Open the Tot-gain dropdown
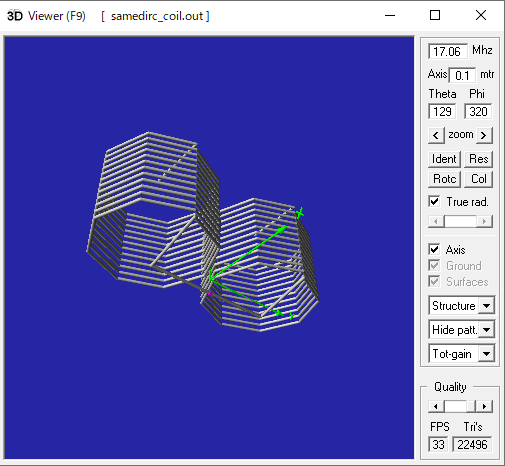Image resolution: width=505 pixels, height=466 pixels. point(486,354)
